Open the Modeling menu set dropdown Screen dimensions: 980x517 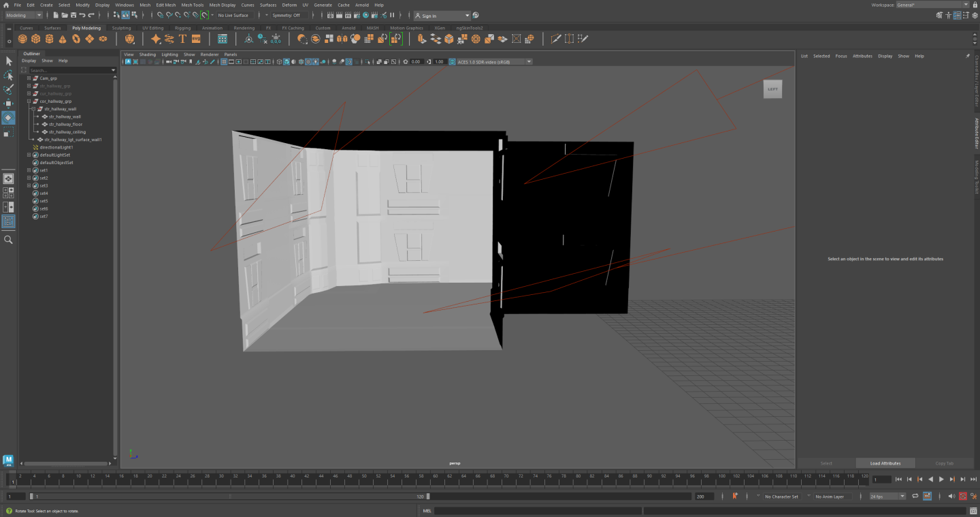[x=23, y=15]
